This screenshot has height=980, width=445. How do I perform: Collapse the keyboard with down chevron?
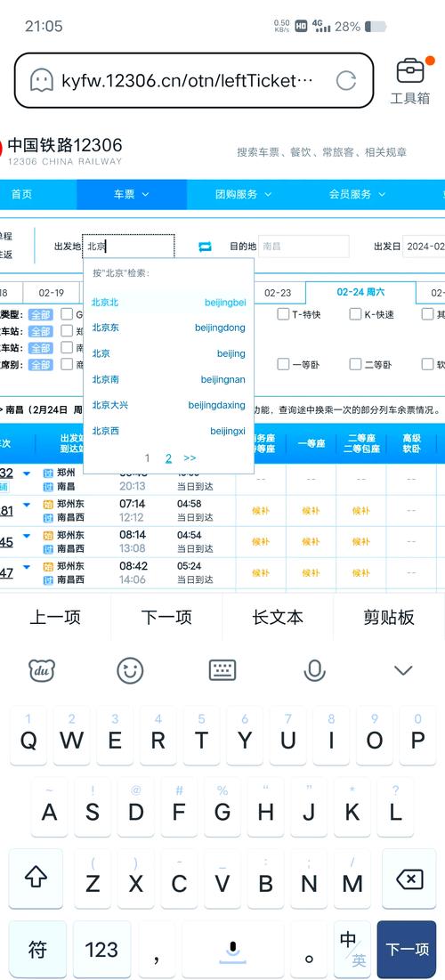click(403, 670)
